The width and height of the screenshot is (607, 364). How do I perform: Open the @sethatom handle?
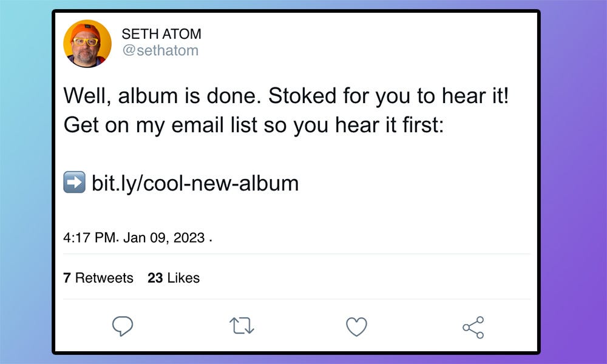tap(160, 50)
